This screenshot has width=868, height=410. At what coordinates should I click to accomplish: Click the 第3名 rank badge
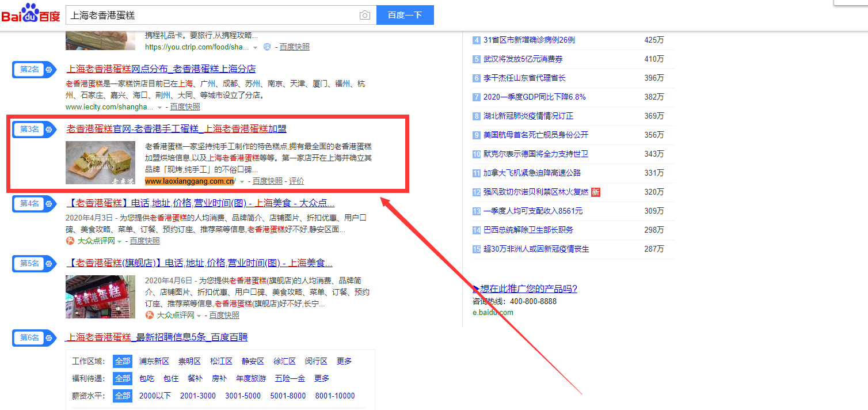pos(34,130)
